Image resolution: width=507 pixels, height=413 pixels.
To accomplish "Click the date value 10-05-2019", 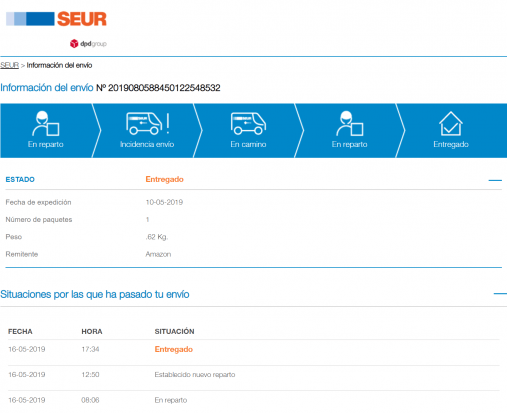I will (x=164, y=202).
